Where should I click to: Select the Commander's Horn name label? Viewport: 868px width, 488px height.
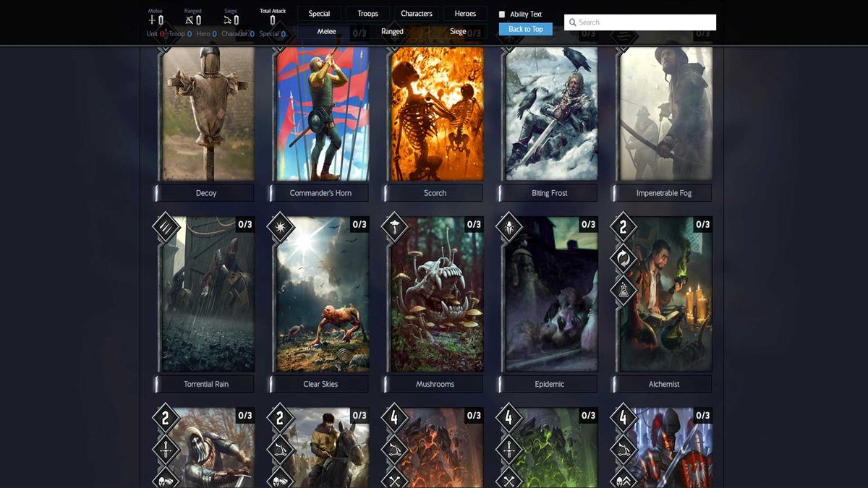point(320,193)
